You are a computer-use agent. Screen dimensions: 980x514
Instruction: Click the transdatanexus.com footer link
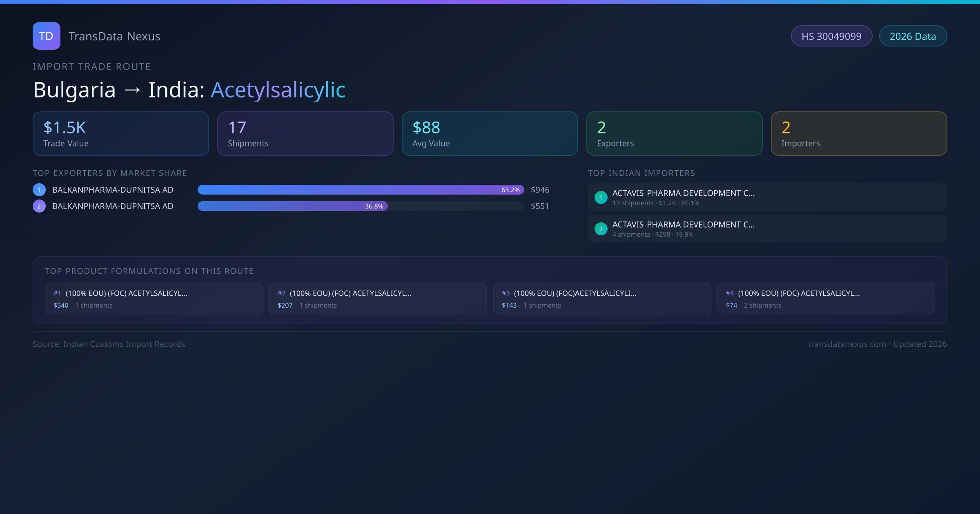(846, 344)
